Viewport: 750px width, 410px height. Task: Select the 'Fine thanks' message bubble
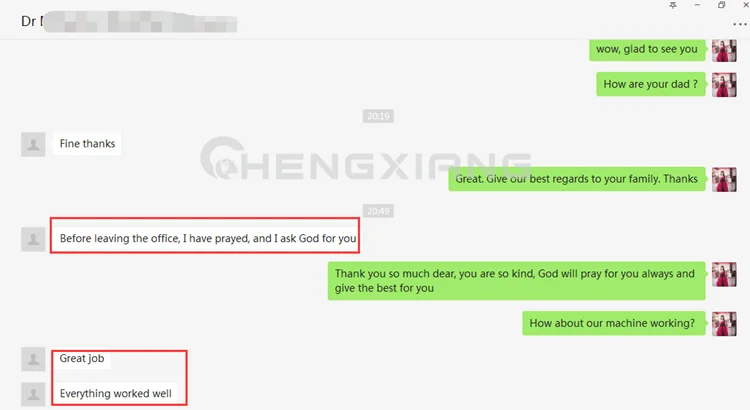click(87, 144)
